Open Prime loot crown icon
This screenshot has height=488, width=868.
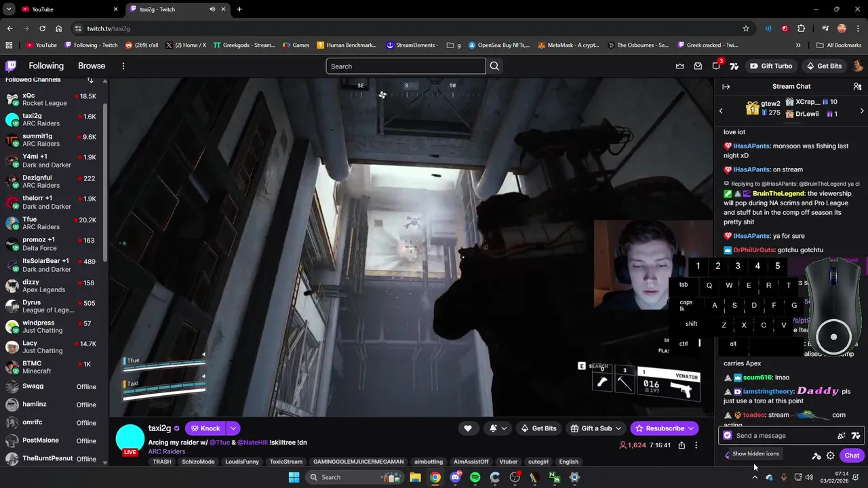[679, 66]
